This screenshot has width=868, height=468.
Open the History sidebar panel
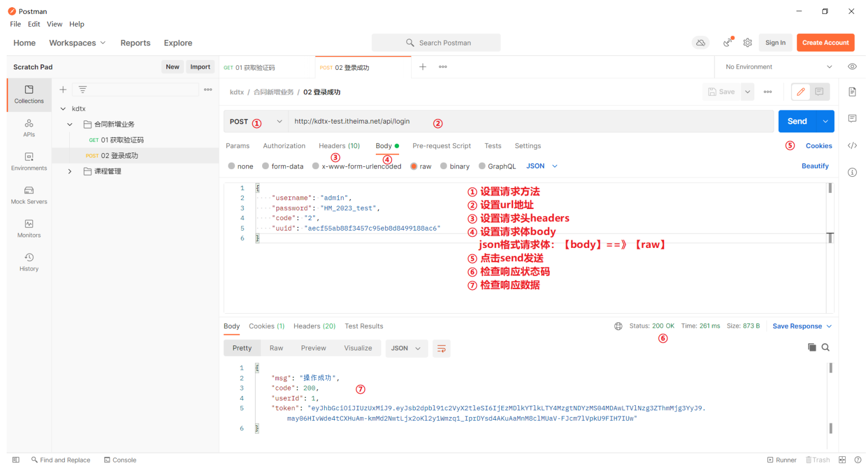pyautogui.click(x=29, y=262)
